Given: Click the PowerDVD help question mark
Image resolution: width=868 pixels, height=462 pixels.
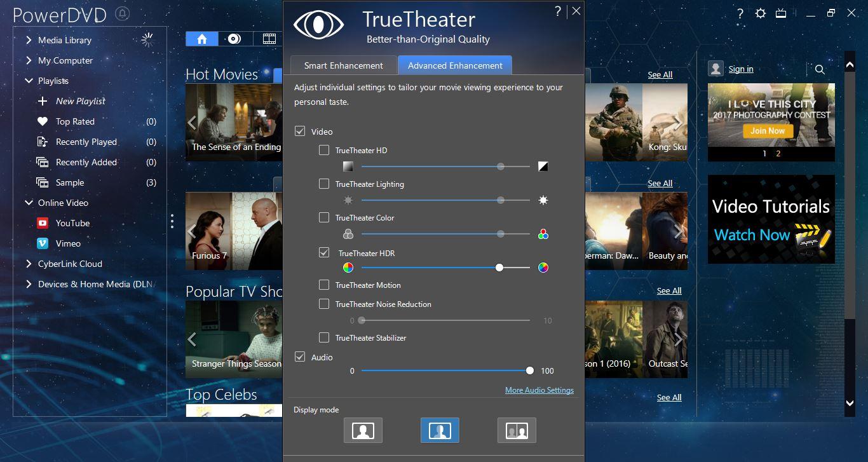Looking at the screenshot, I should (740, 13).
